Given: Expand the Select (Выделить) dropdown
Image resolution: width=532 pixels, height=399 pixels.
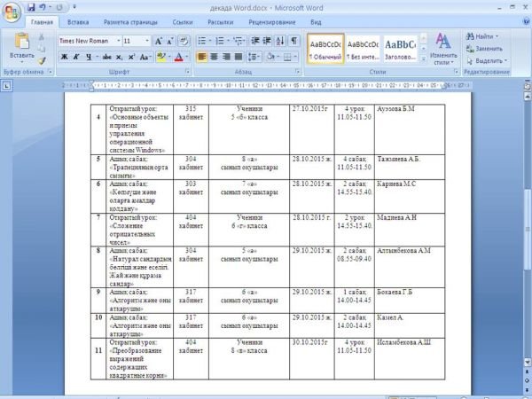Looking at the screenshot, I should tap(489, 60).
